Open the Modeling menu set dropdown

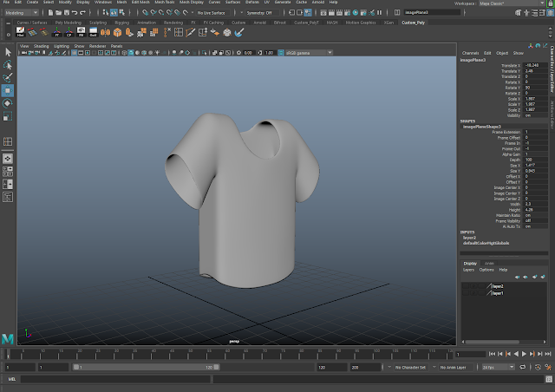pyautogui.click(x=21, y=13)
